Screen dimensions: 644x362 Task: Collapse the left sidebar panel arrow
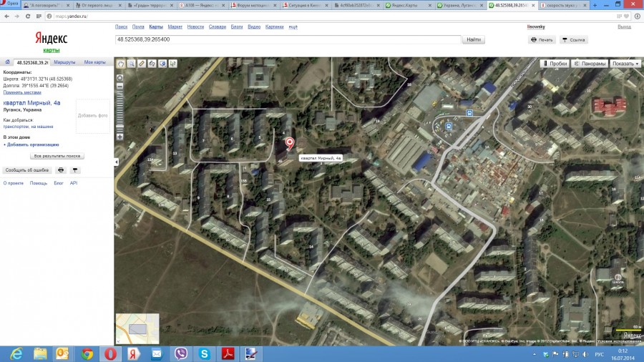[x=117, y=162]
